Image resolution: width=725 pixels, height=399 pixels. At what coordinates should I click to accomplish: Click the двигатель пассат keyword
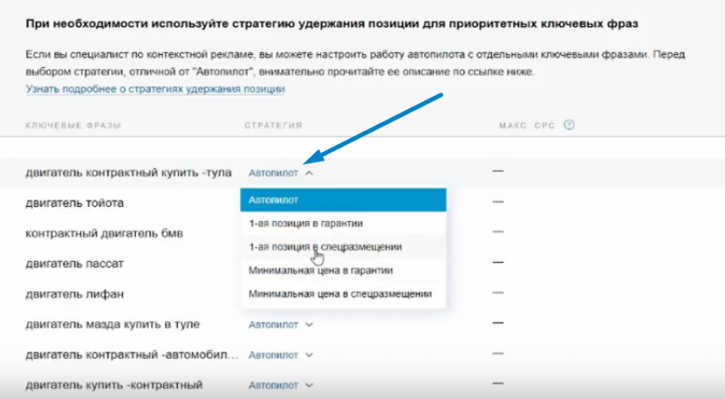(x=74, y=264)
